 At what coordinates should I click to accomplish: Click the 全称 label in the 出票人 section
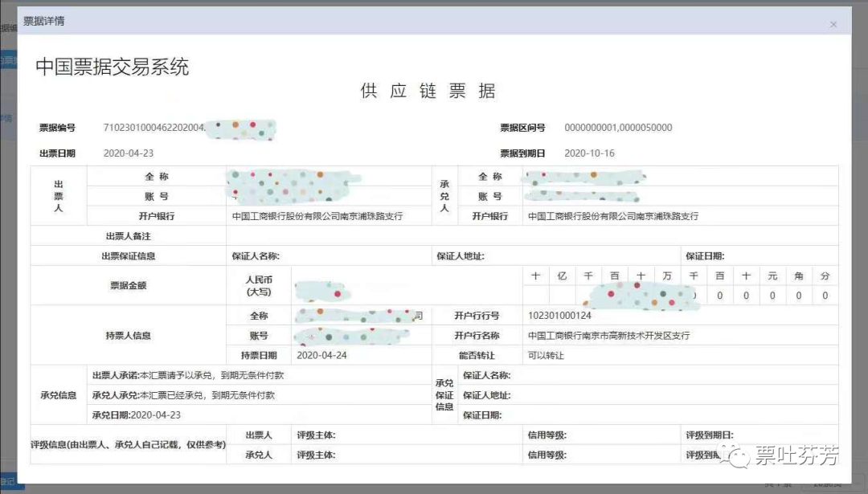click(x=157, y=177)
